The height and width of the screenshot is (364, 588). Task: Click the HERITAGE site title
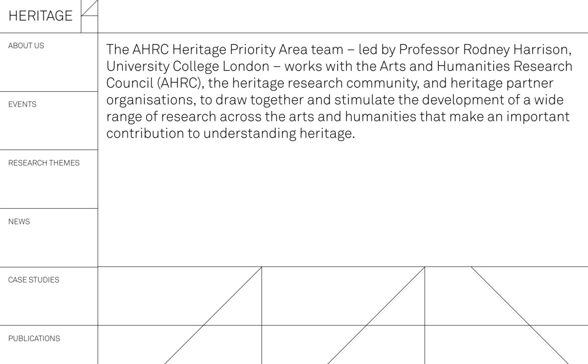(x=40, y=16)
